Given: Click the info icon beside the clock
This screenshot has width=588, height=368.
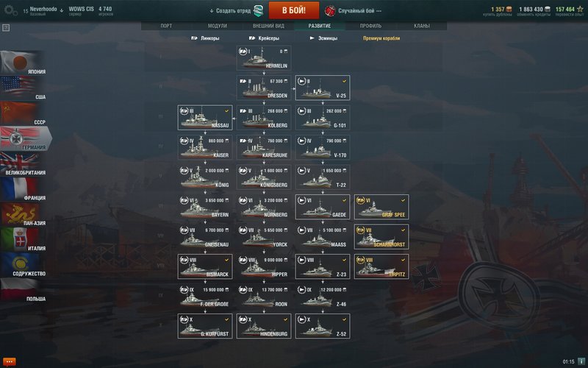Looking at the screenshot, I should (x=581, y=361).
